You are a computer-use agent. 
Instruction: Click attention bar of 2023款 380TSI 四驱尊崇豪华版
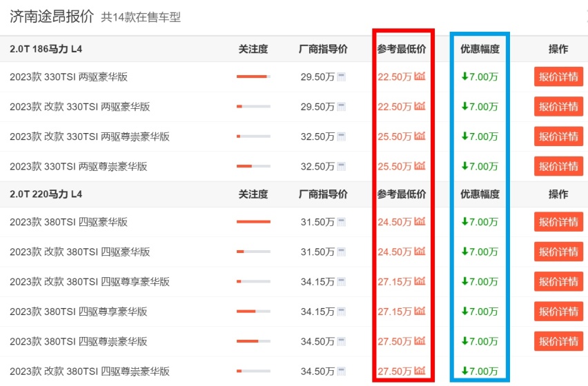(253, 341)
